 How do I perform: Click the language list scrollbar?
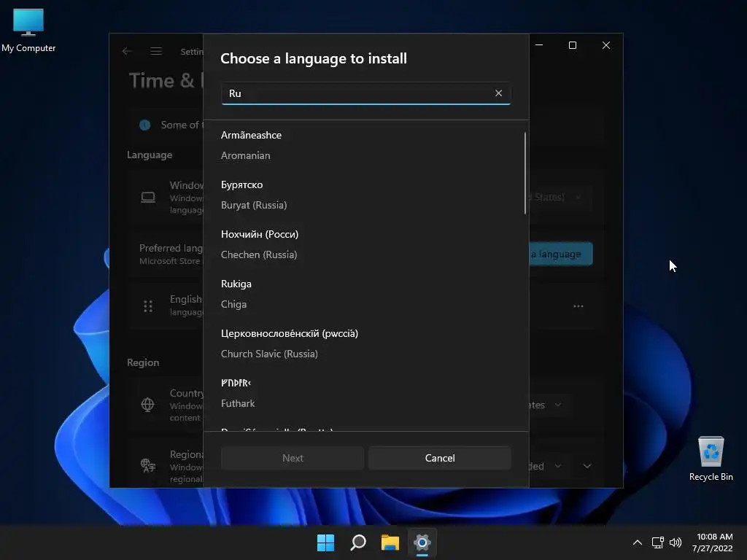pyautogui.click(x=525, y=174)
